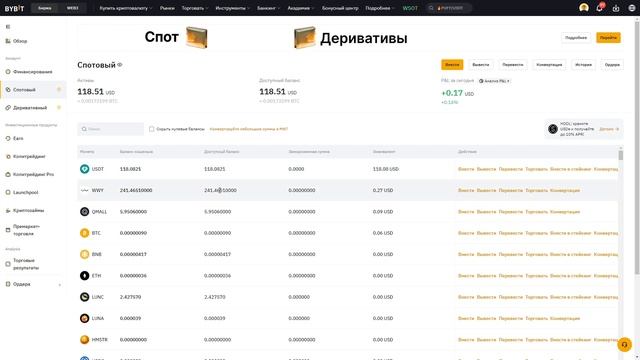Image resolution: width=640 pixels, height=360 pixels.
Task: Click the LUNA coin icon
Action: click(x=84, y=318)
